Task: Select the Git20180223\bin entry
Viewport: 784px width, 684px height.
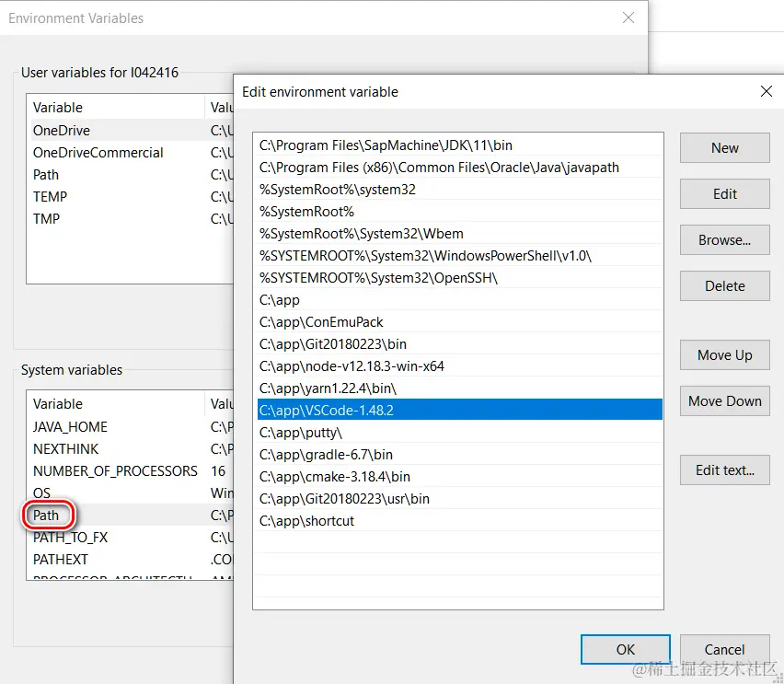Action: [x=459, y=343]
